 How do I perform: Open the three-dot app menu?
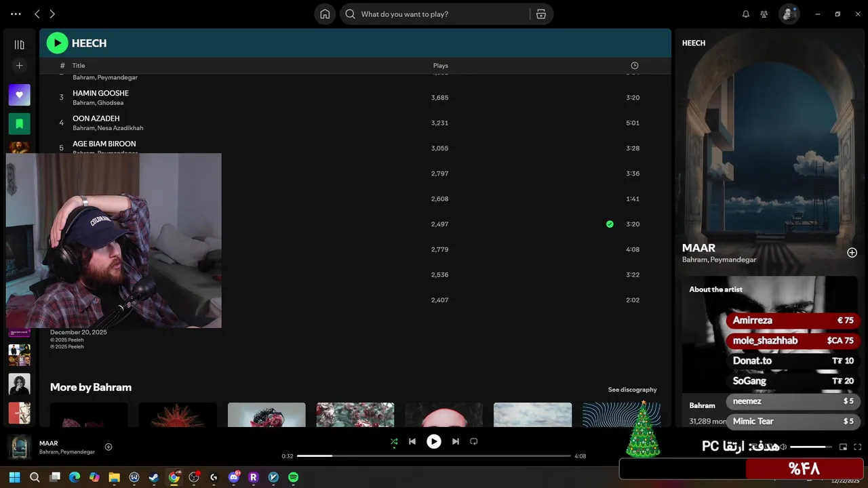pos(16,14)
